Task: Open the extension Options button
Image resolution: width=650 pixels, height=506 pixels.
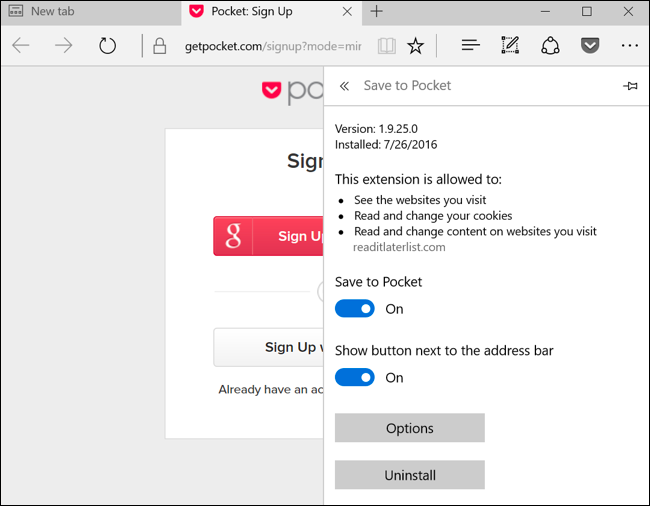Action: click(410, 428)
